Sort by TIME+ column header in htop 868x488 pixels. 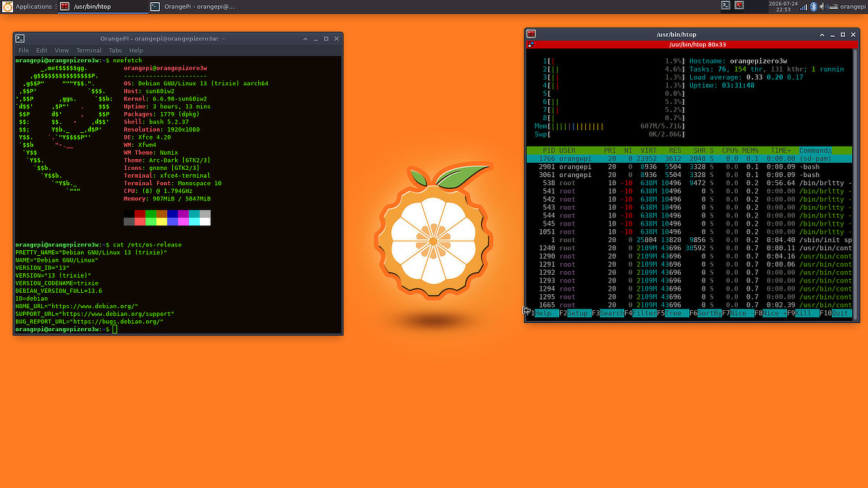(x=780, y=150)
